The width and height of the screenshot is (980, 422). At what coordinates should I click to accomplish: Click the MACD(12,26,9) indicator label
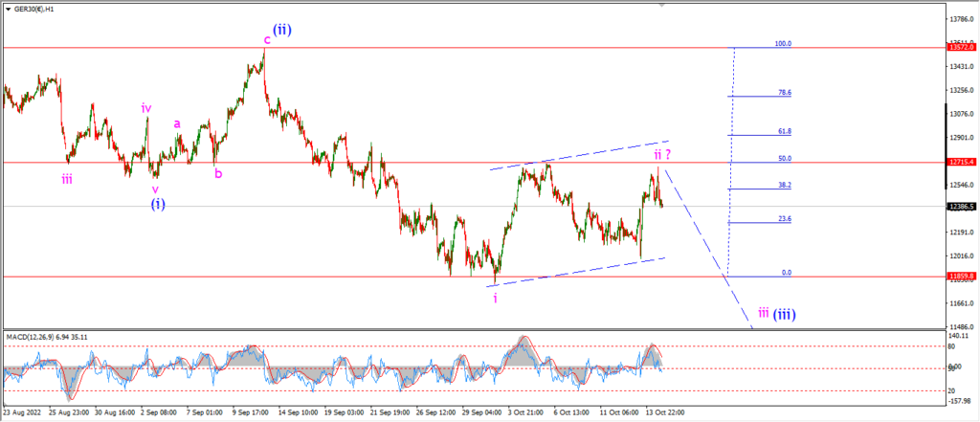pos(26,337)
